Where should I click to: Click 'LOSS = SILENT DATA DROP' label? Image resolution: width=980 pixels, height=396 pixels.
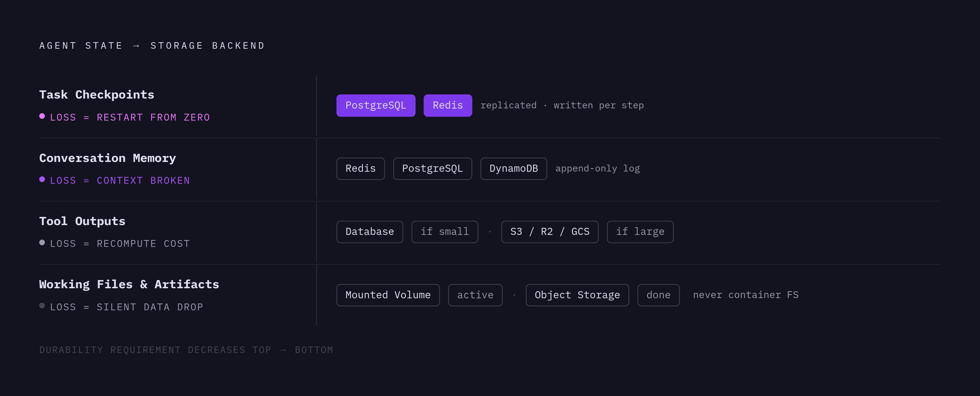(x=127, y=307)
